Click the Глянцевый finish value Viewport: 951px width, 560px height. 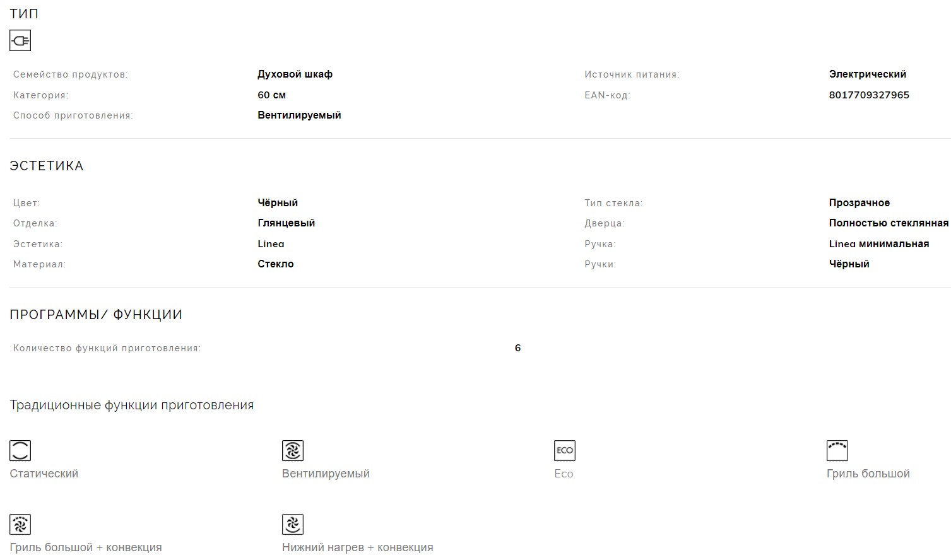point(286,223)
